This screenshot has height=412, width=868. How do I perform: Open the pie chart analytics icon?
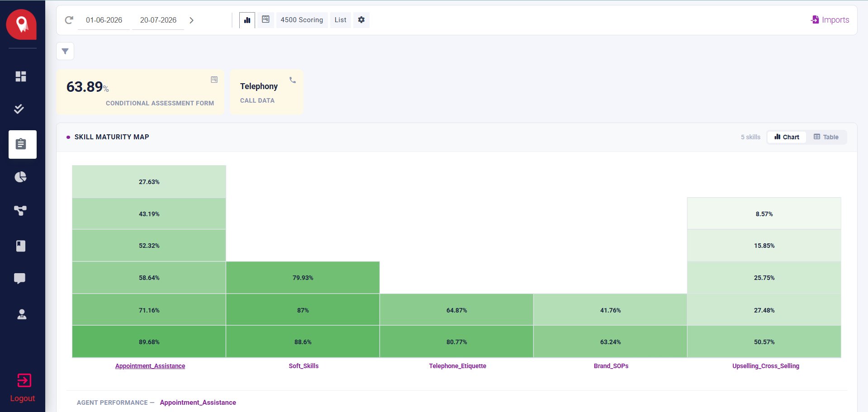(x=21, y=177)
